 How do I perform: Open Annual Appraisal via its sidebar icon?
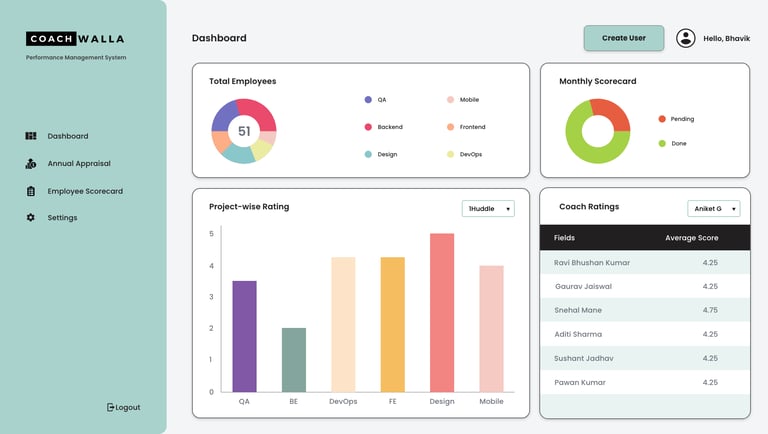31,164
